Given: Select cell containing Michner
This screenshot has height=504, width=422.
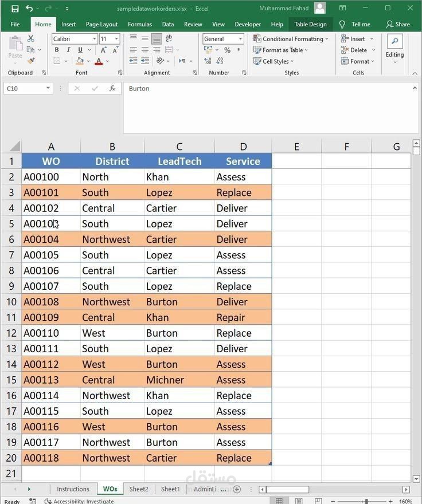Looking at the screenshot, I should coord(179,380).
